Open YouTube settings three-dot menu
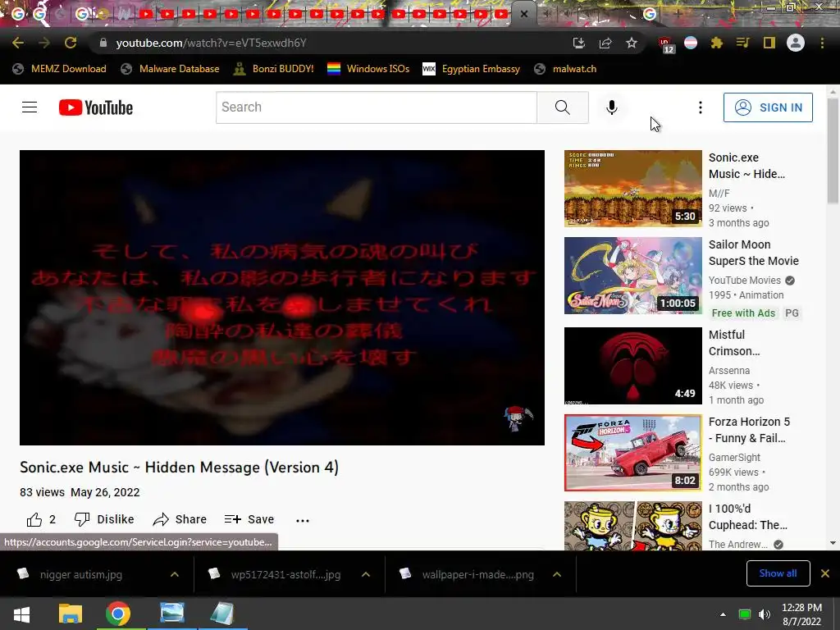 pyautogui.click(x=701, y=107)
